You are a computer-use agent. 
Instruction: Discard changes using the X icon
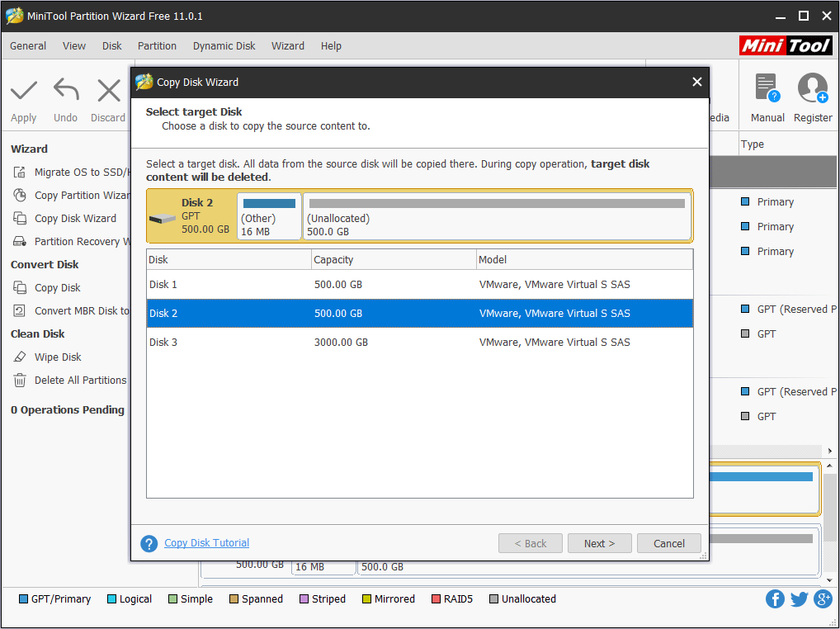click(108, 89)
